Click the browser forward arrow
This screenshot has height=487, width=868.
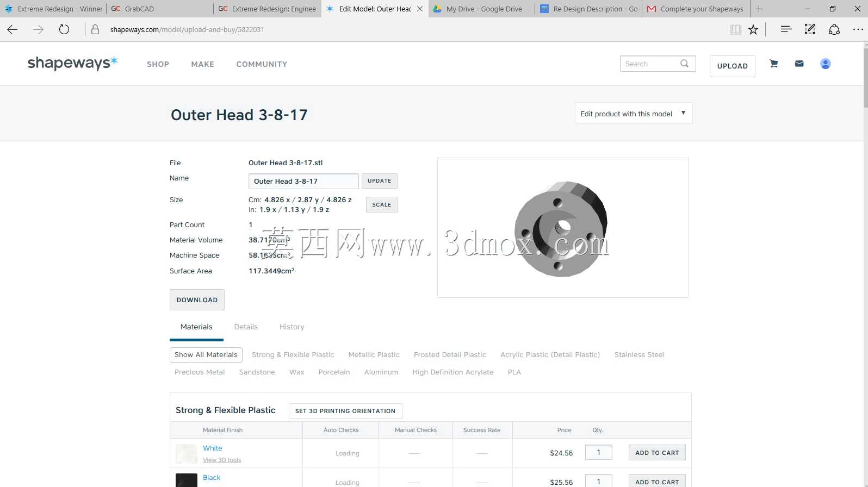pos(38,29)
